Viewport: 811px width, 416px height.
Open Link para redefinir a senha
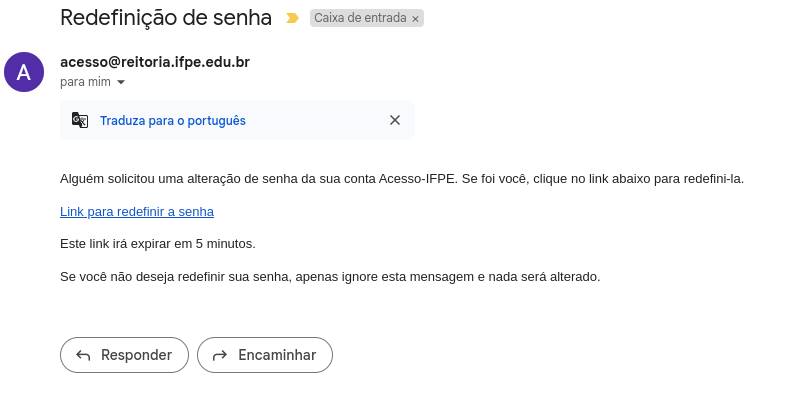click(137, 211)
